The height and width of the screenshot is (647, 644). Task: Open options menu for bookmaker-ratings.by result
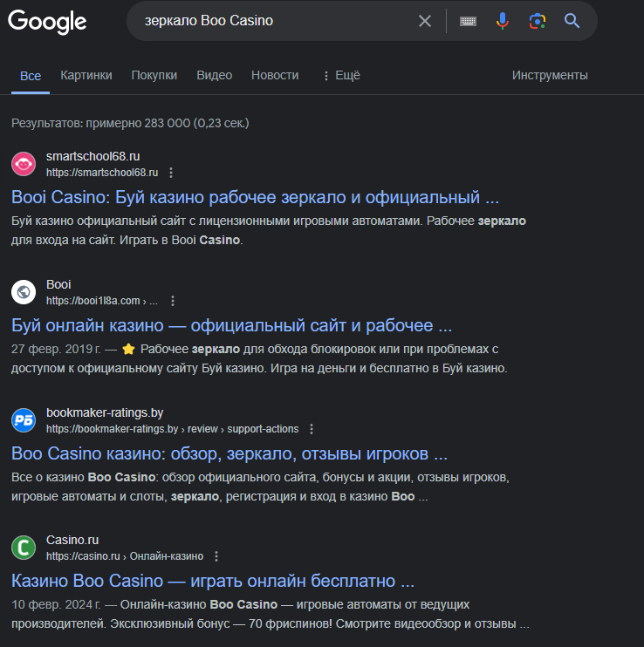(312, 429)
